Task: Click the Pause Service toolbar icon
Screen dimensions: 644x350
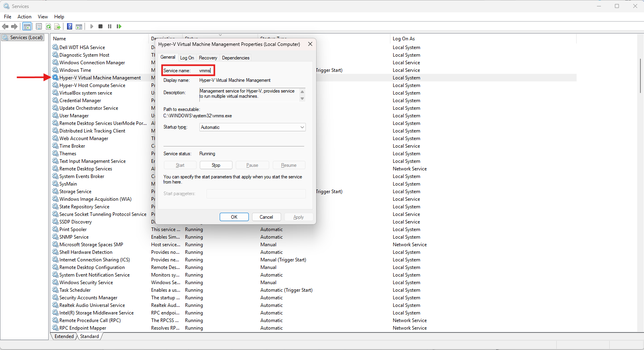Action: (110, 26)
